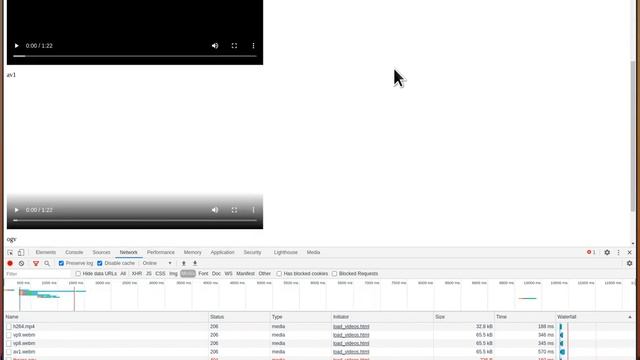640x360 pixels.
Task: Mute the top av1 video player
Action: (x=215, y=46)
